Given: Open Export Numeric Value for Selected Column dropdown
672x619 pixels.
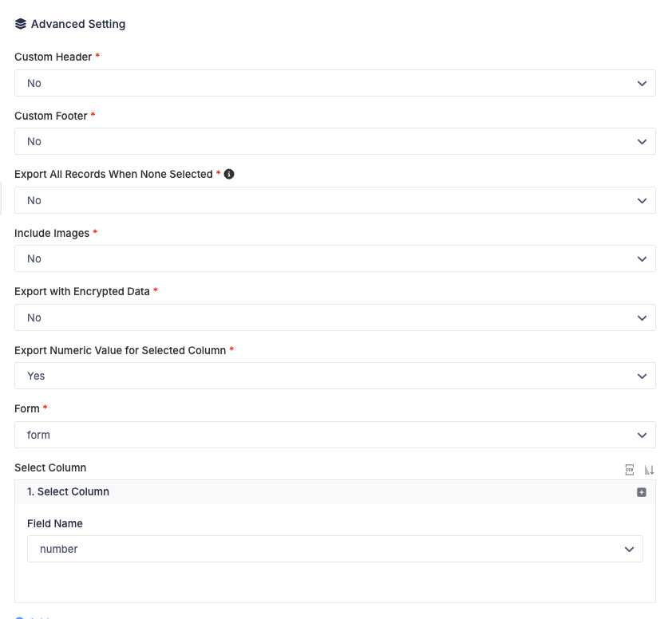Looking at the screenshot, I should 334,377.
